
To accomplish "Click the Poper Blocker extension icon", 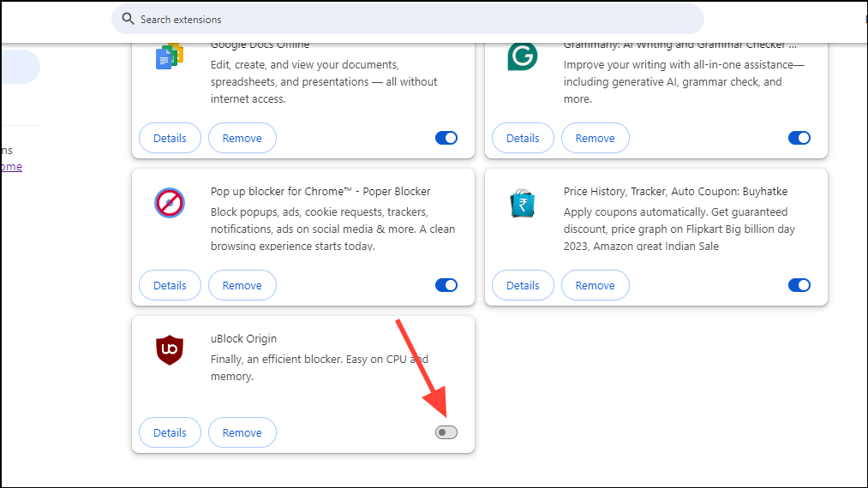I will coord(170,203).
